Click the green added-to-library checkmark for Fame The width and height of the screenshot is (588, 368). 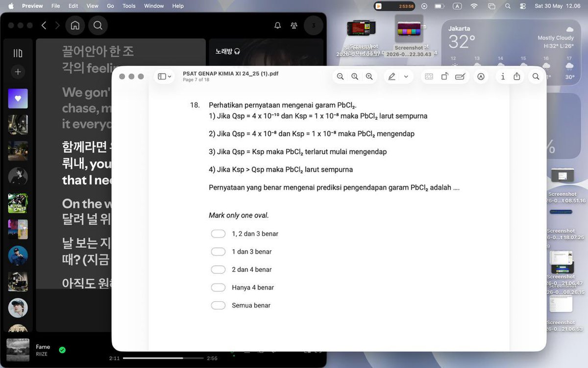pos(62,350)
